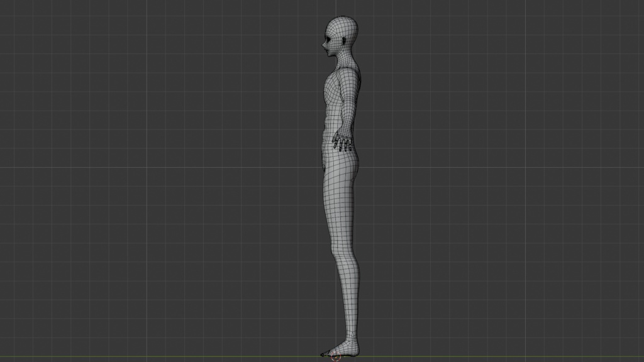Click the mannequin's foot mesh
The image size is (644, 362).
pyautogui.click(x=339, y=349)
